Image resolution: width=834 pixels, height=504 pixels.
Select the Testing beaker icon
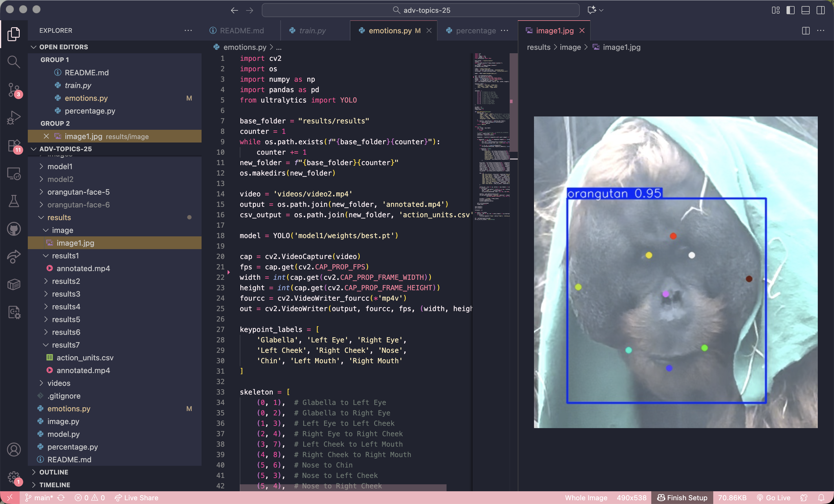14,201
